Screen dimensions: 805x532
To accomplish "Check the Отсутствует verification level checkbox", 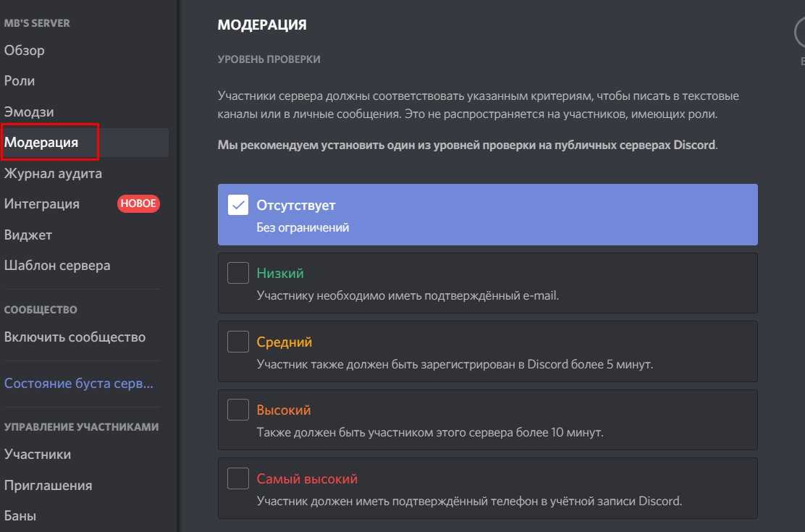I will (x=238, y=206).
